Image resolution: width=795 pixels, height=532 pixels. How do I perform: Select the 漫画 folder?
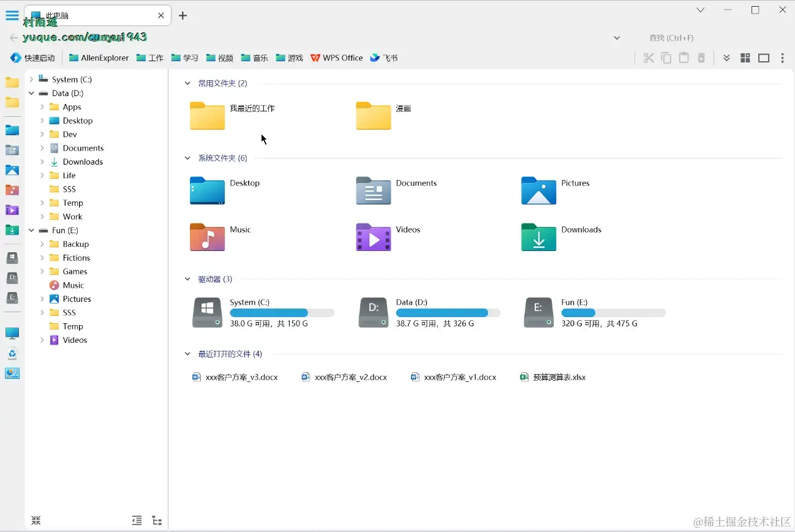pyautogui.click(x=384, y=116)
